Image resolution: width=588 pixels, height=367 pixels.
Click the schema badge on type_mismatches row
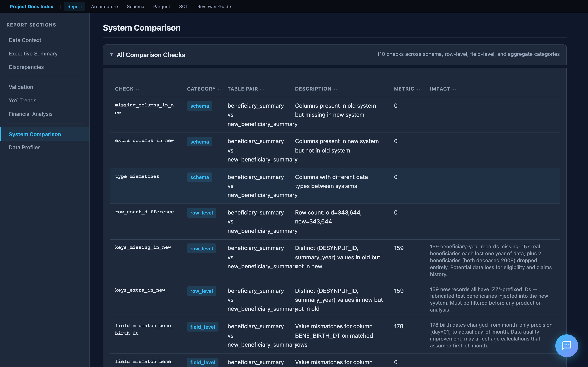[199, 177]
